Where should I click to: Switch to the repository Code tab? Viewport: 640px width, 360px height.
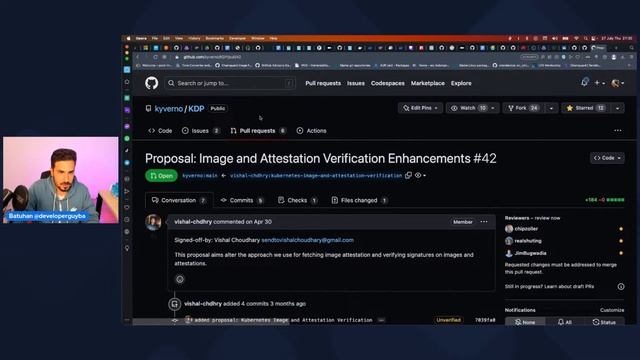click(x=160, y=131)
